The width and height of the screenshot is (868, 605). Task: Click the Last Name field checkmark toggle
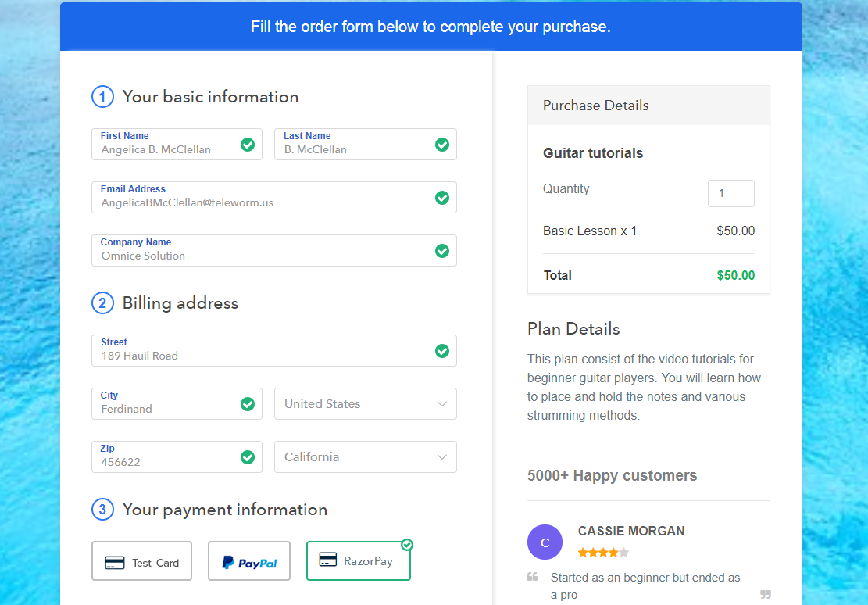click(442, 145)
